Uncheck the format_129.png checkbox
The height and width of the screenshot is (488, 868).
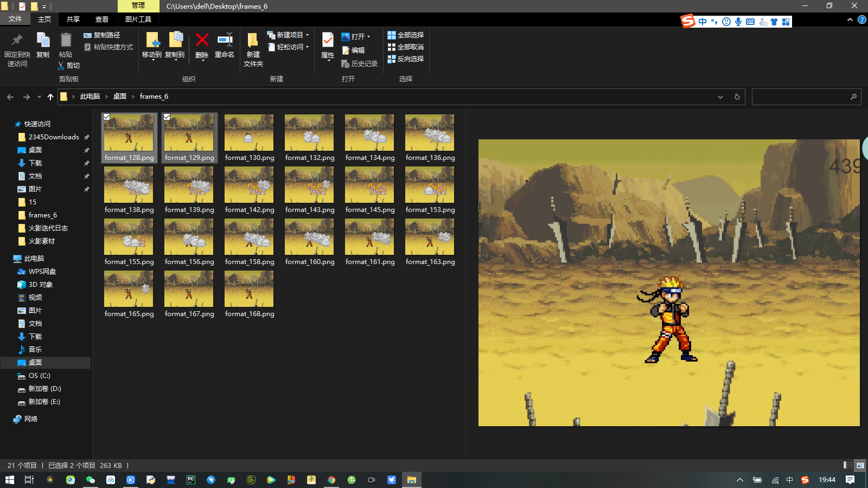pyautogui.click(x=167, y=117)
